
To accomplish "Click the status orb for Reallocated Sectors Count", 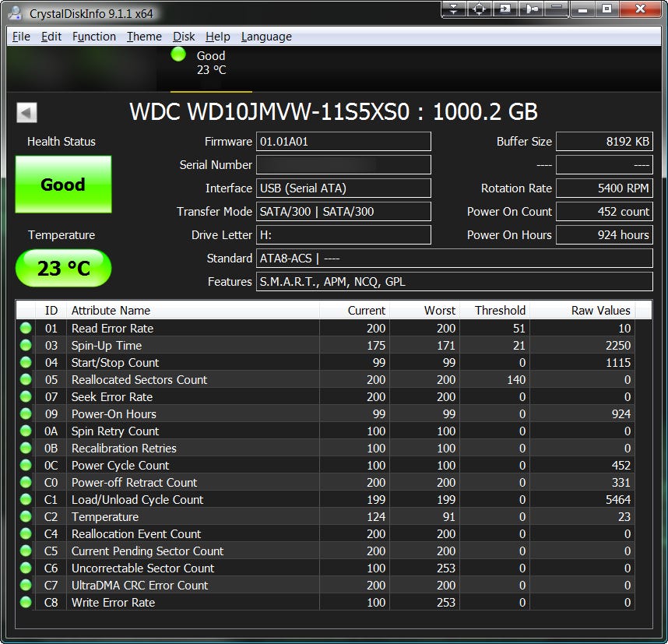I will click(26, 379).
